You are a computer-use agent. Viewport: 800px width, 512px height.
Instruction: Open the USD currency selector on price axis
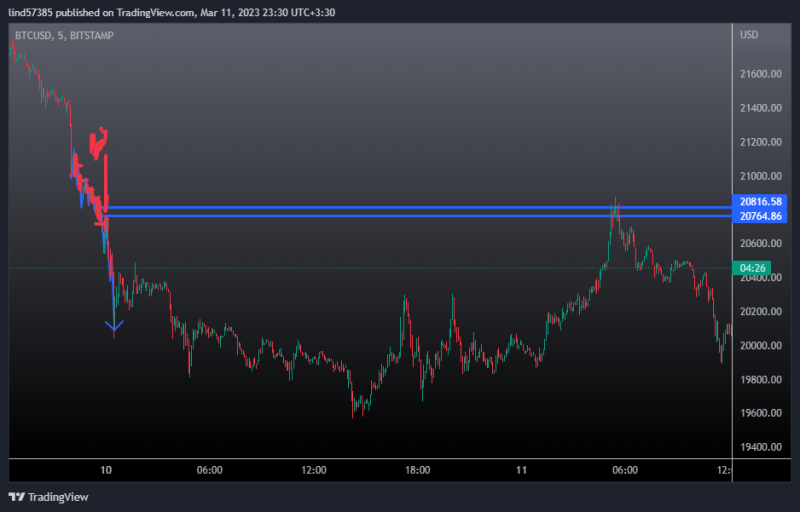[749, 36]
